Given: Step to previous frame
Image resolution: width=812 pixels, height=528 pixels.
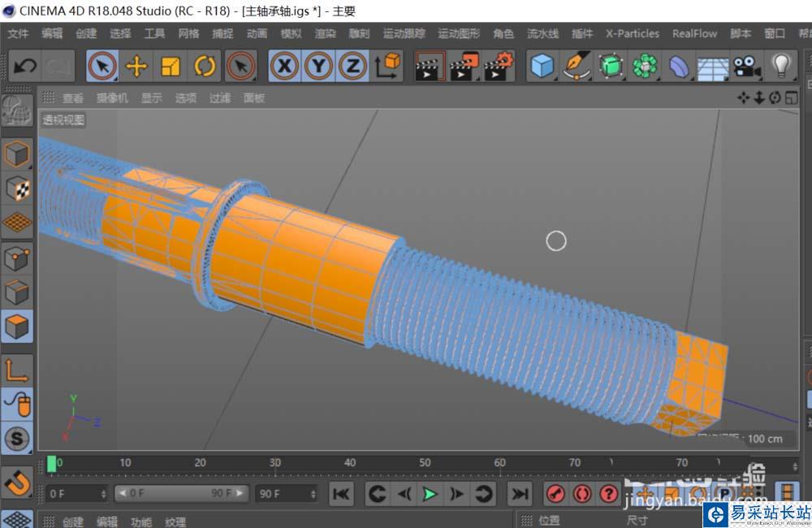Looking at the screenshot, I should click(x=404, y=494).
